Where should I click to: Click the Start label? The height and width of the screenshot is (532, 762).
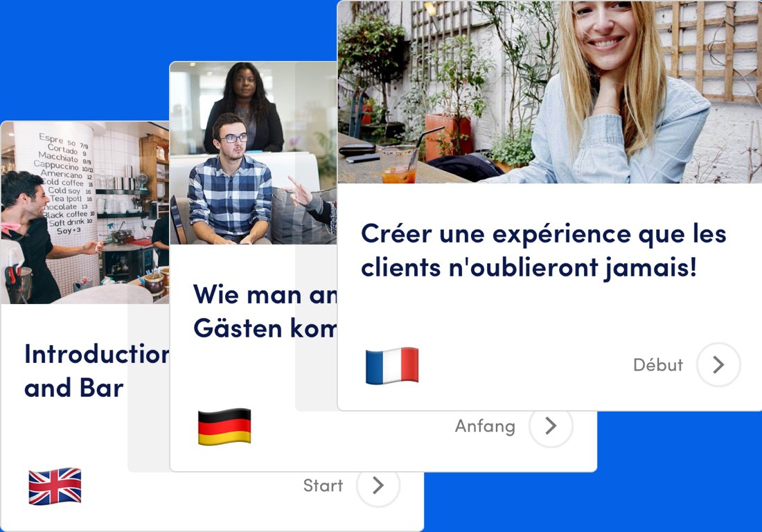coord(324,486)
